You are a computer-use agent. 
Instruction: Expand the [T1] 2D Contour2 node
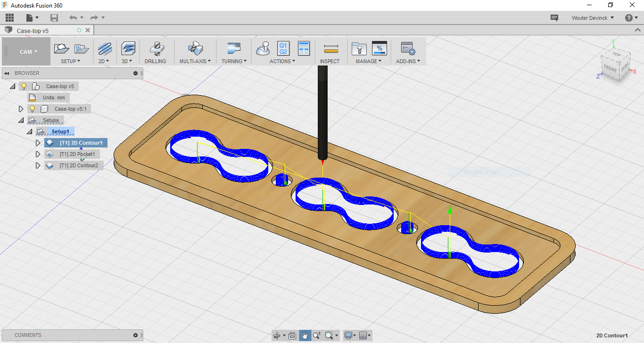pyautogui.click(x=38, y=165)
